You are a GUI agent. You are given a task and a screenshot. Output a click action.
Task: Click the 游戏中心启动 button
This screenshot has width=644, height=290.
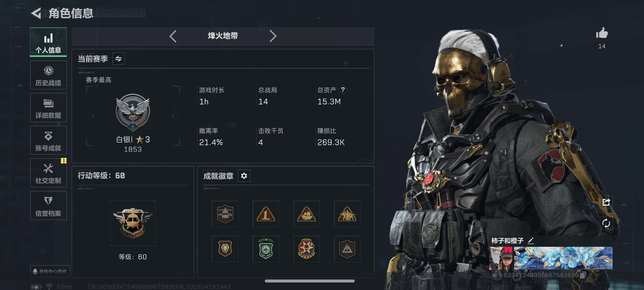(50, 271)
